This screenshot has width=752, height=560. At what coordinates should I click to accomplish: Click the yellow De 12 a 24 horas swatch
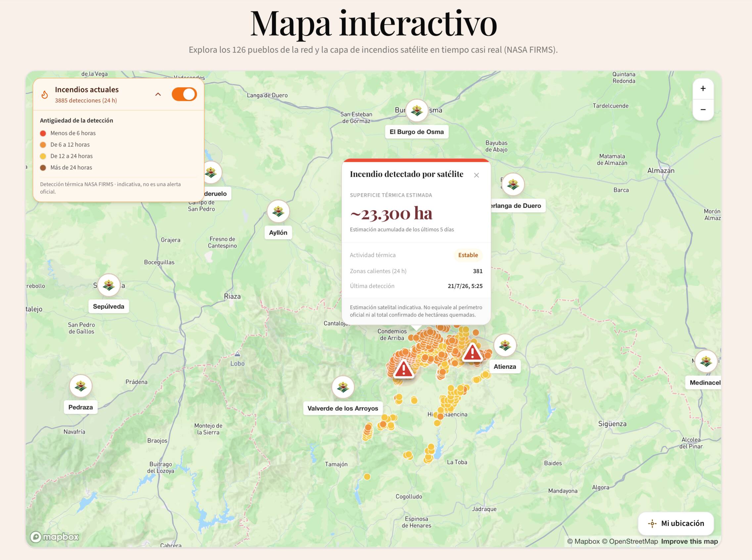coord(43,156)
